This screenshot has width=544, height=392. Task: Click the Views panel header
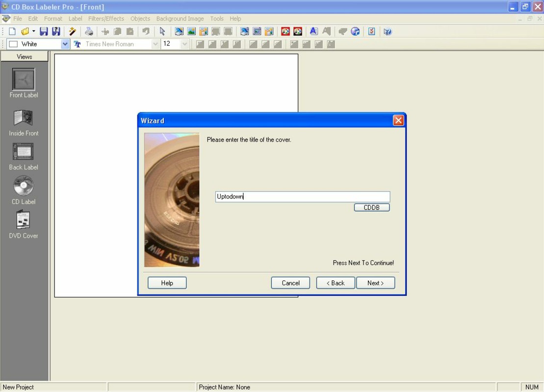click(x=25, y=56)
